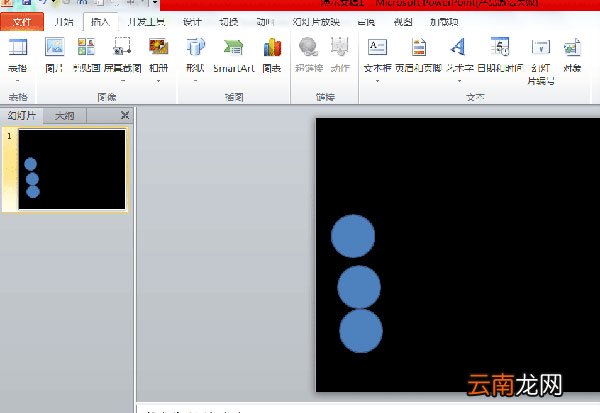Select the bottom blue circle on the slide

point(361,331)
